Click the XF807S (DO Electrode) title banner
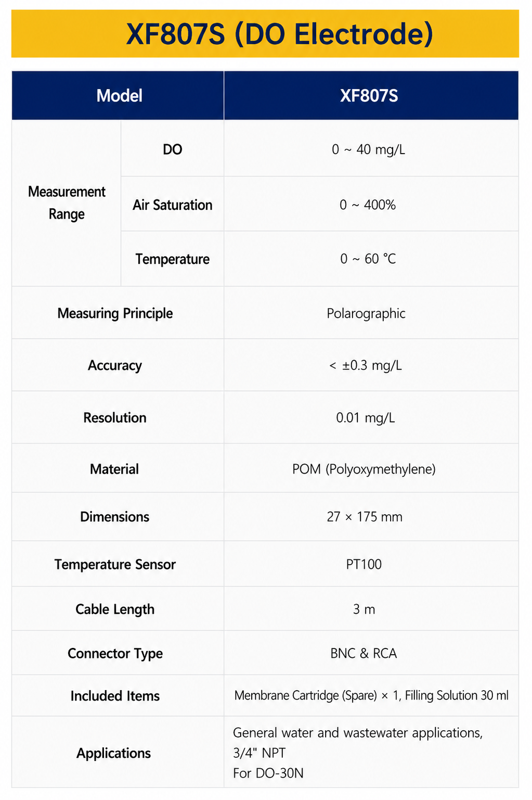Viewport: 532px width, 800px height. (265, 34)
